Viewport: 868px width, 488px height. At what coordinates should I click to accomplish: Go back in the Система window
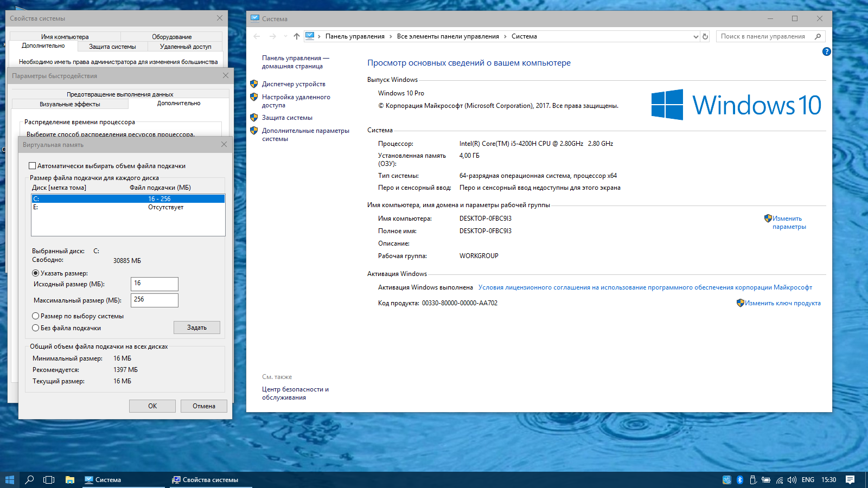pyautogui.click(x=257, y=36)
